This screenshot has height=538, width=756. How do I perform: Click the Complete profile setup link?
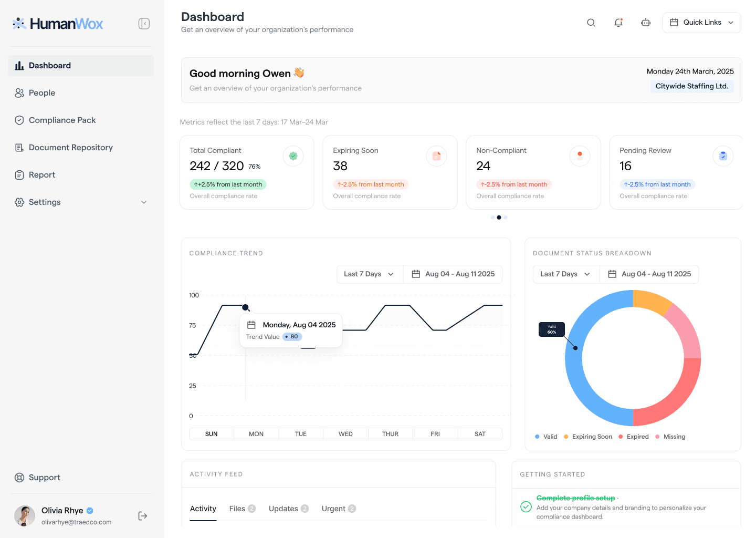[575, 498]
